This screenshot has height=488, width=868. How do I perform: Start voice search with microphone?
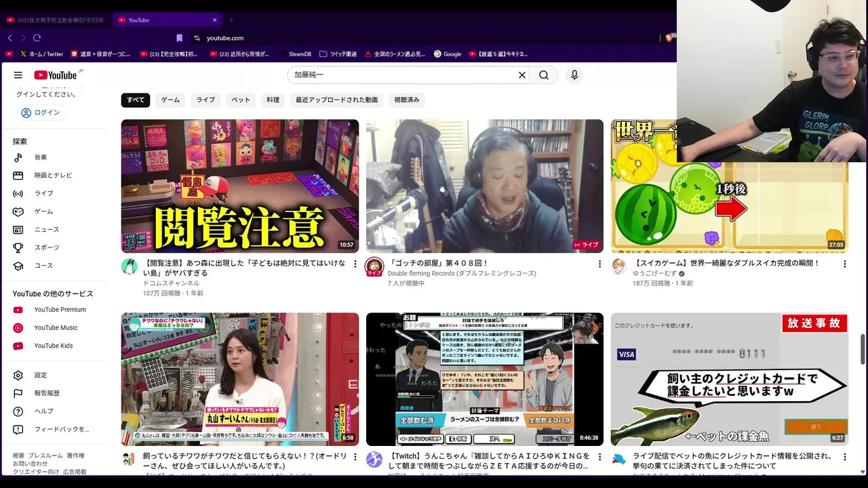point(574,75)
